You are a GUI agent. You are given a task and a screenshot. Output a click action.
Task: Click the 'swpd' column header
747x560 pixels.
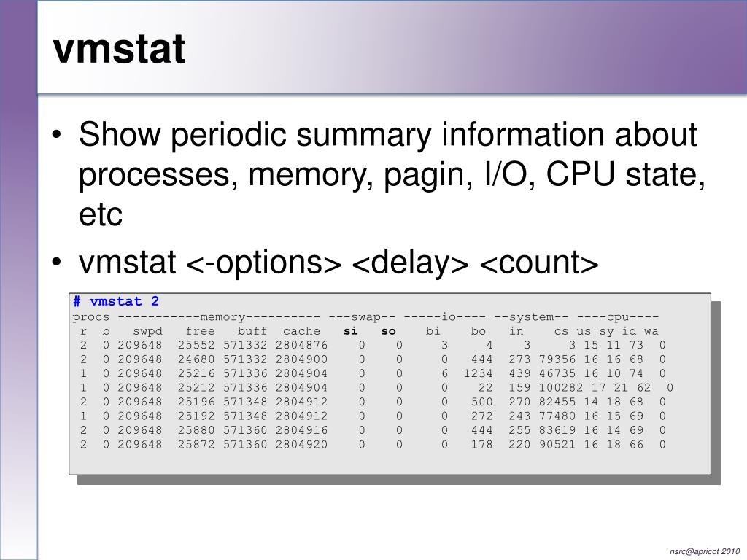click(147, 332)
